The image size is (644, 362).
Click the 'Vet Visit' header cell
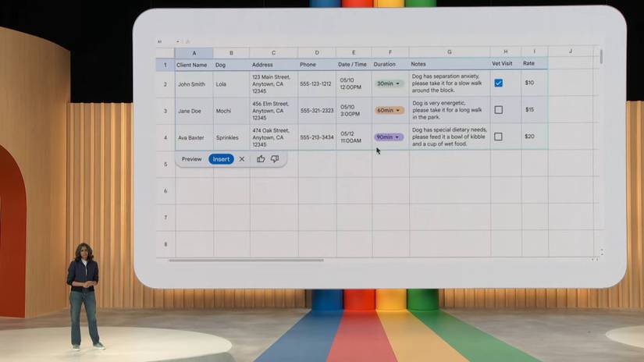coord(506,64)
